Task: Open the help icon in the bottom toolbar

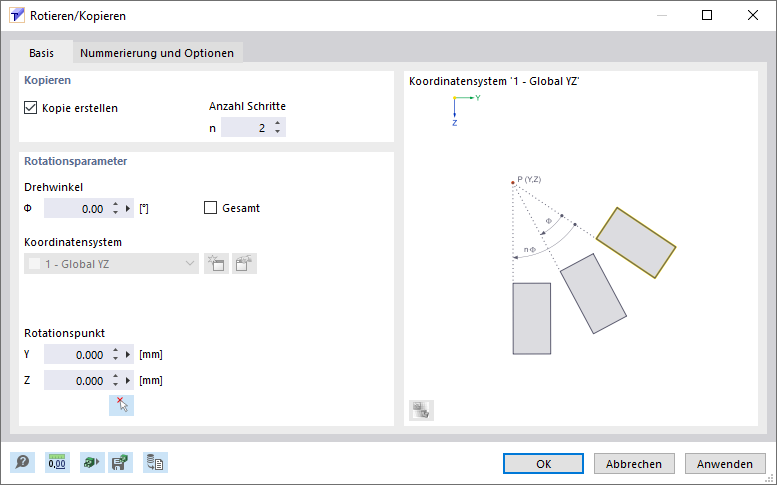Action: click(x=22, y=462)
